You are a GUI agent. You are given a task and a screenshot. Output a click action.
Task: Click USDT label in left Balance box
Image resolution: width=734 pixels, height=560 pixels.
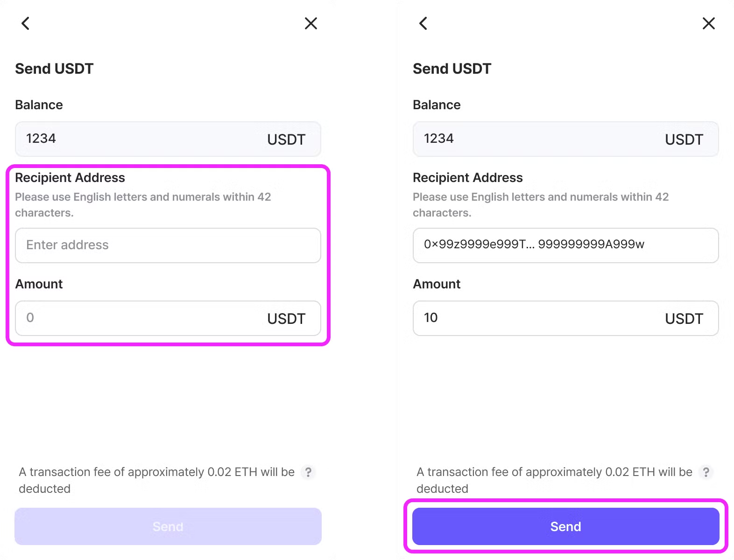(x=286, y=140)
